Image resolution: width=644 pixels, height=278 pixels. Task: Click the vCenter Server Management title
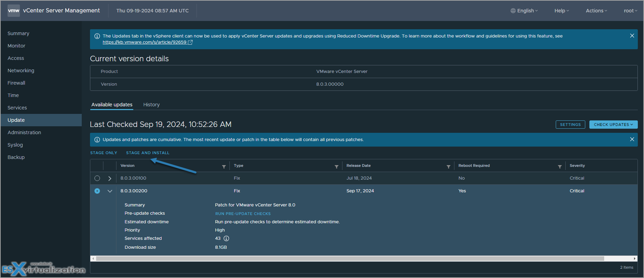tap(61, 11)
